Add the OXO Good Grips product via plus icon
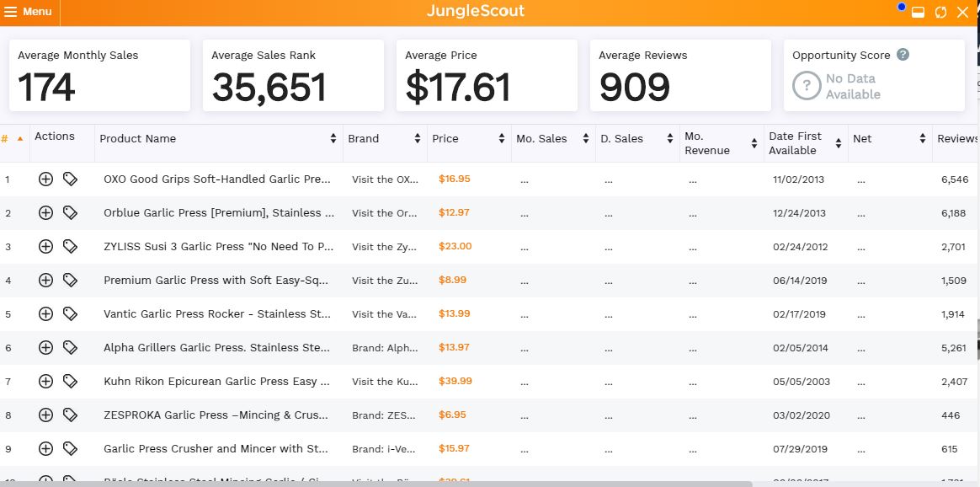 (45, 179)
